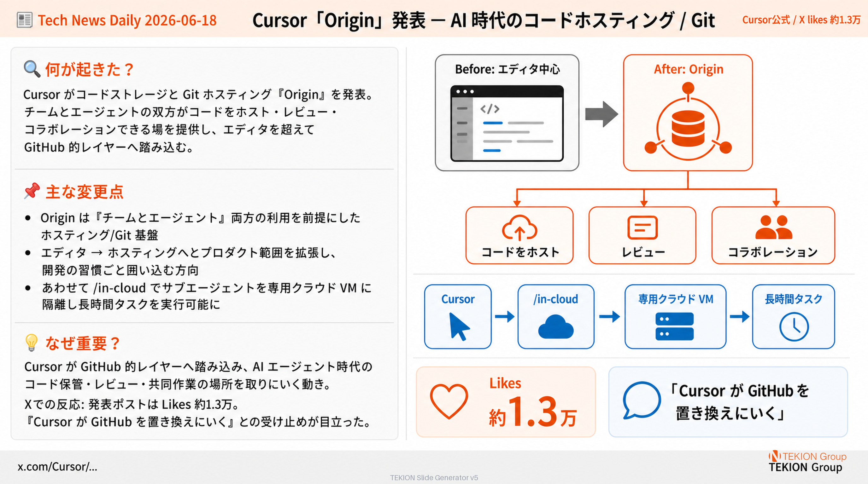Image resolution: width=868 pixels, height=484 pixels.
Task: Click the TEKION Slide Generator v5 footer text
Action: (434, 478)
